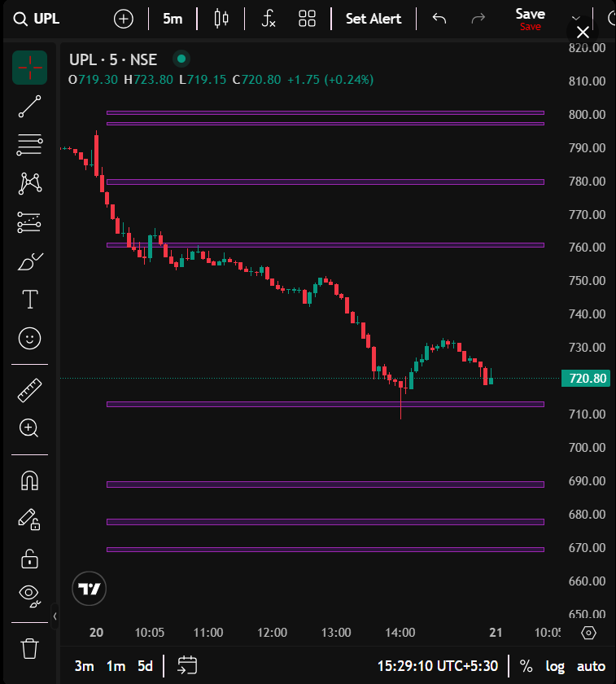Select the 3m date range tab

(x=84, y=666)
